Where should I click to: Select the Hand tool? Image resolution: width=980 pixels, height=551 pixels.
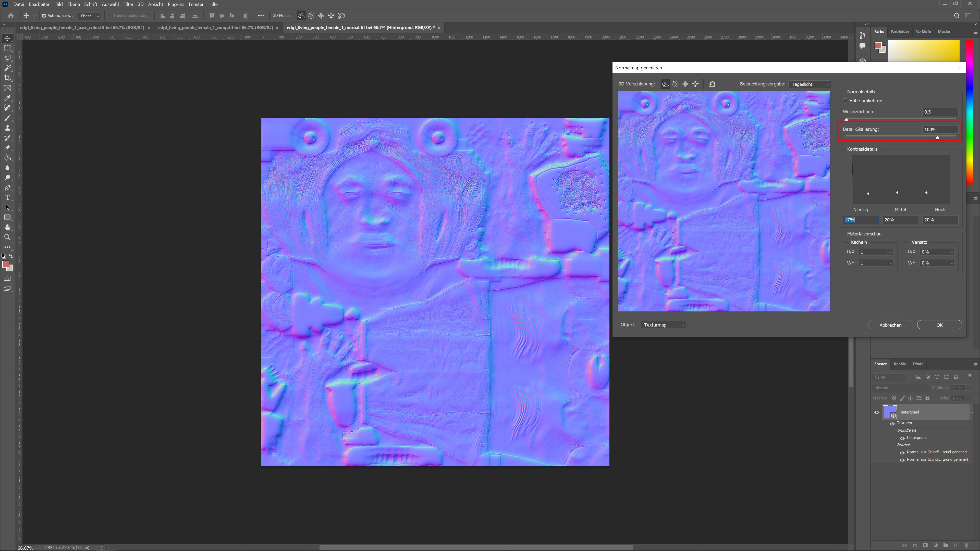[7, 227]
